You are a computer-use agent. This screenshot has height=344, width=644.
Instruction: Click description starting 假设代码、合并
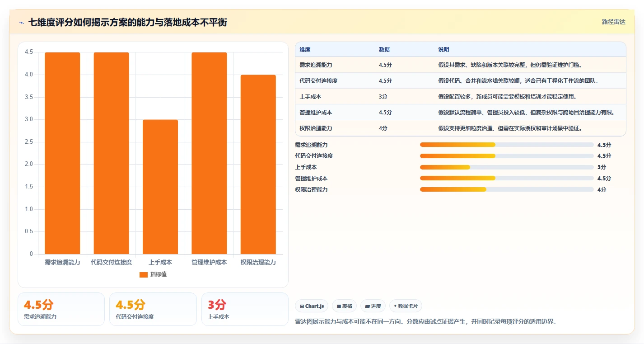click(518, 81)
